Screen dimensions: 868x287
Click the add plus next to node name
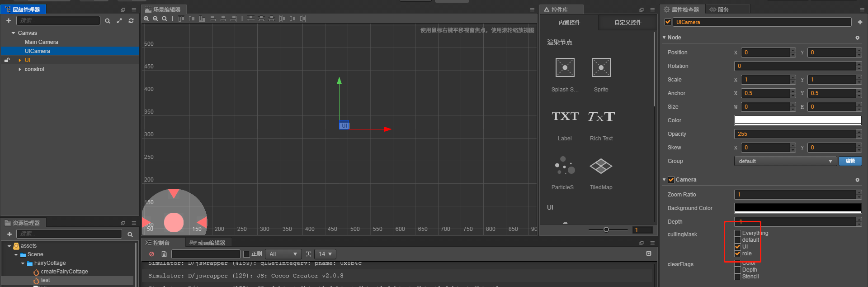coord(860,22)
